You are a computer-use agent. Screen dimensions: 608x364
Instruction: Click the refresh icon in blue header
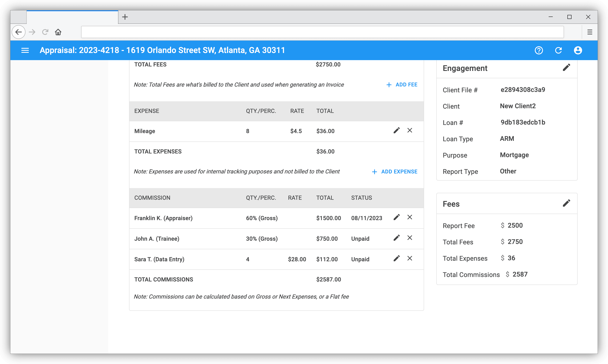tap(558, 50)
